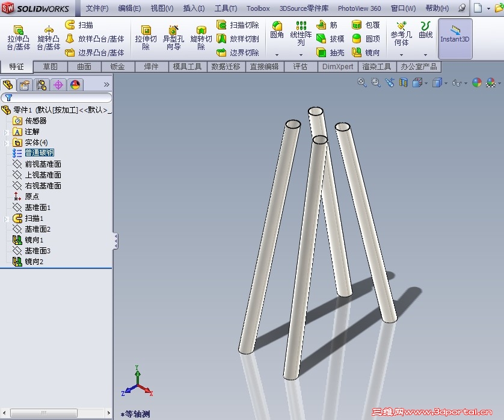The image size is (504, 420).
Task: Click the 扫描切除 swept cut tool
Action: coord(238,25)
